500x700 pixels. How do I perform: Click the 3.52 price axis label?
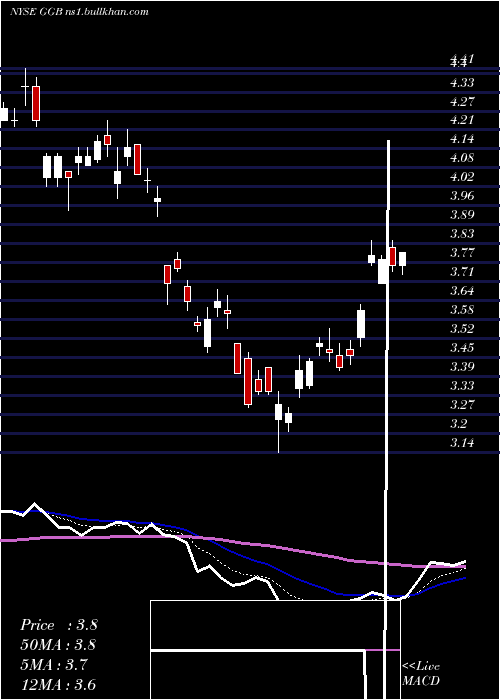point(462,329)
